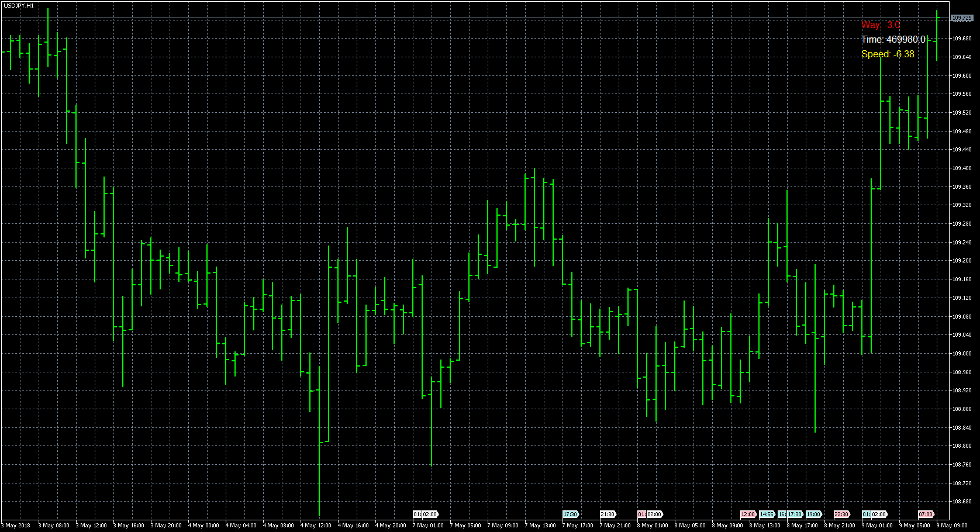Click the 'Time: 469980.0' indicator readout
The height and width of the screenshot is (532, 980).
tap(893, 39)
